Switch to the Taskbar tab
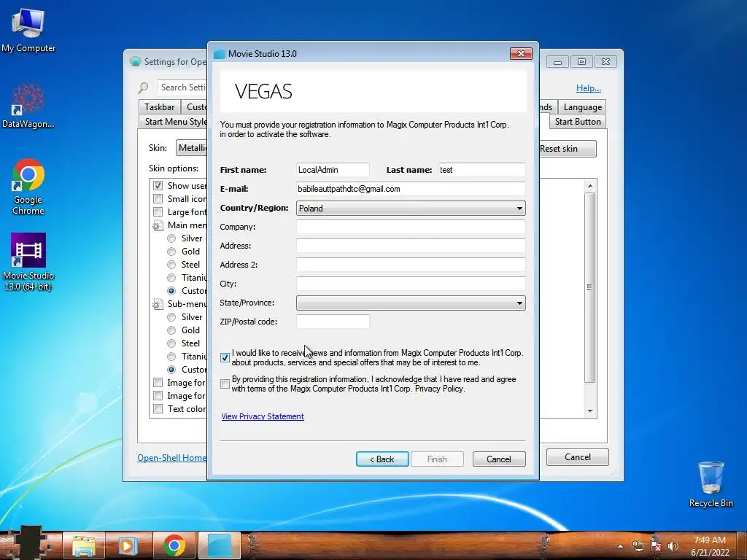747x560 pixels. click(x=159, y=107)
